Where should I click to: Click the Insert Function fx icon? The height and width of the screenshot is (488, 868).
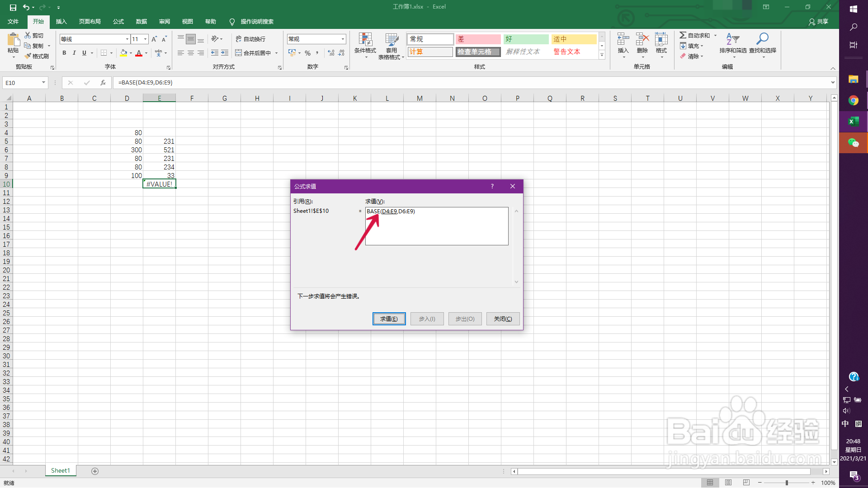(103, 83)
